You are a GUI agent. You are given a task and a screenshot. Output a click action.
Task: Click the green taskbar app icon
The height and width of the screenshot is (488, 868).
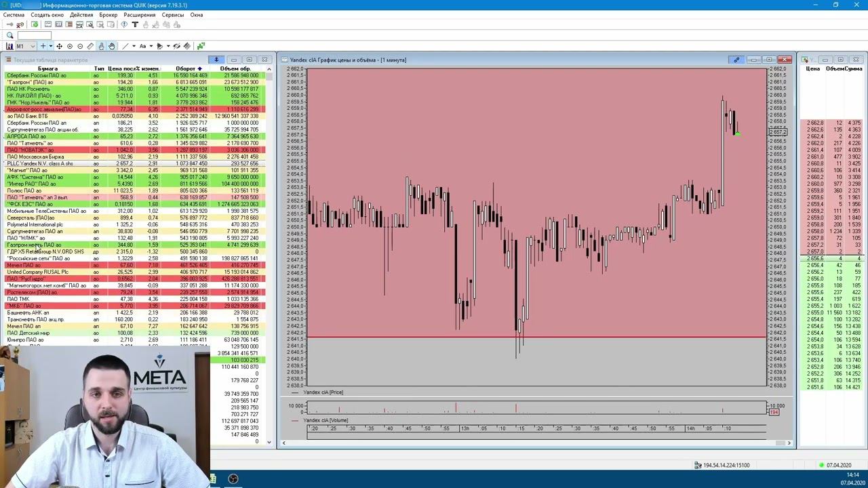point(212,479)
